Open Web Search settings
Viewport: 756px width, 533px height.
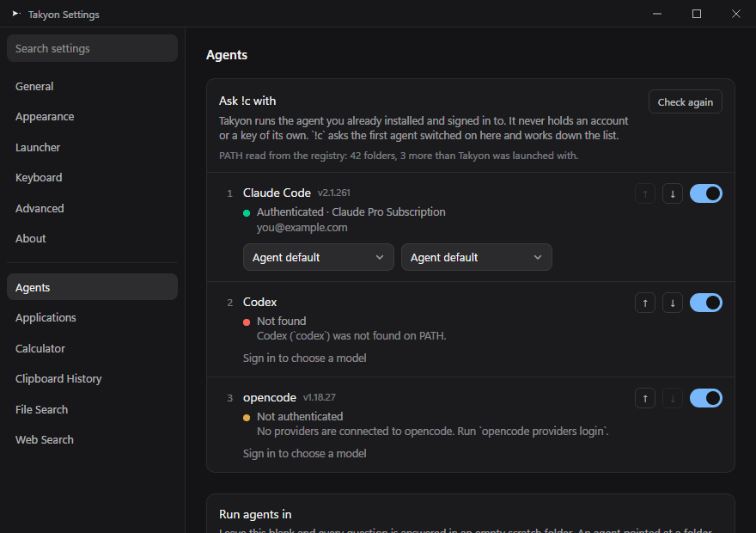92,440
